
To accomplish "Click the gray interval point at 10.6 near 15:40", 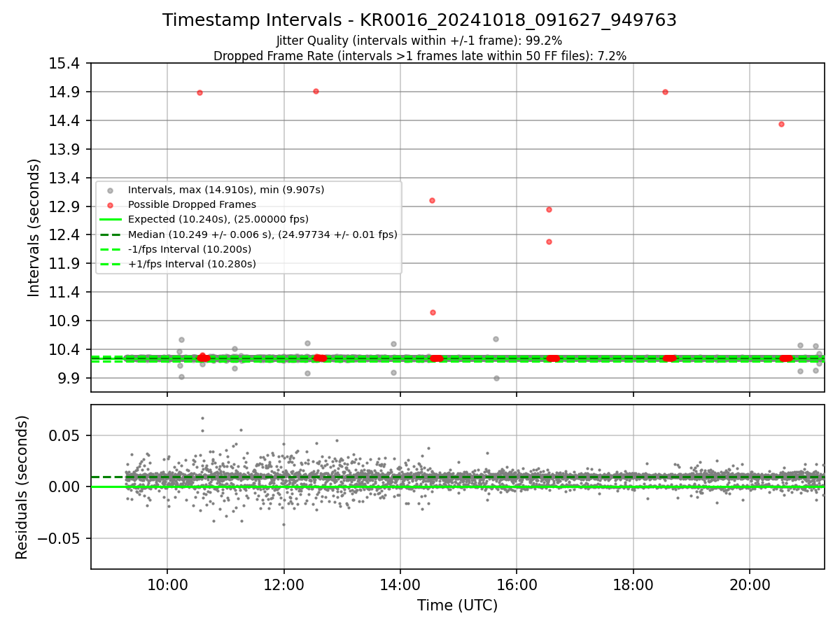I will click(x=496, y=339).
